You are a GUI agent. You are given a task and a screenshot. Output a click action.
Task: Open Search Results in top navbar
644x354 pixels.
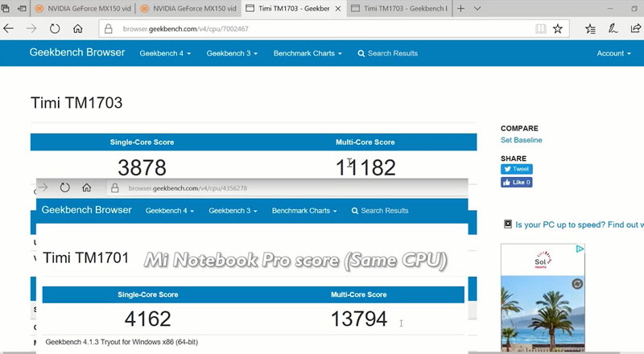(x=388, y=53)
